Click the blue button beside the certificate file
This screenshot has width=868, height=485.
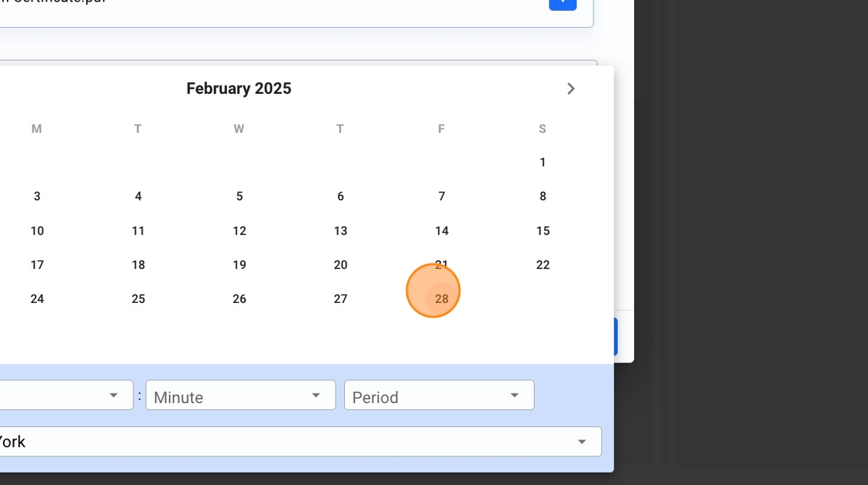pyautogui.click(x=563, y=3)
